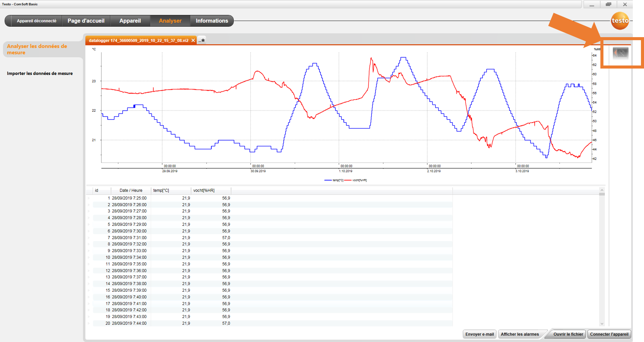Image resolution: width=644 pixels, height=342 pixels.
Task: Restore down the application window
Action: click(x=608, y=4)
